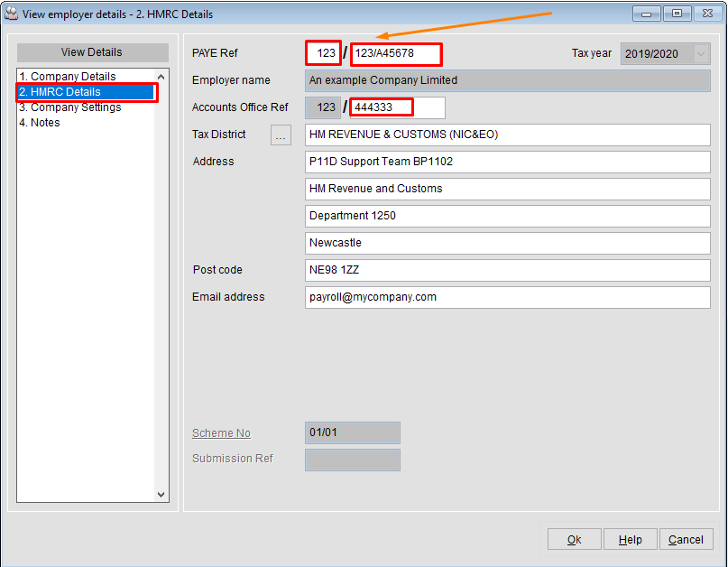Select the highlighted "2. HMRC Details" entry
Screen dimensions: 728x567
click(59, 91)
